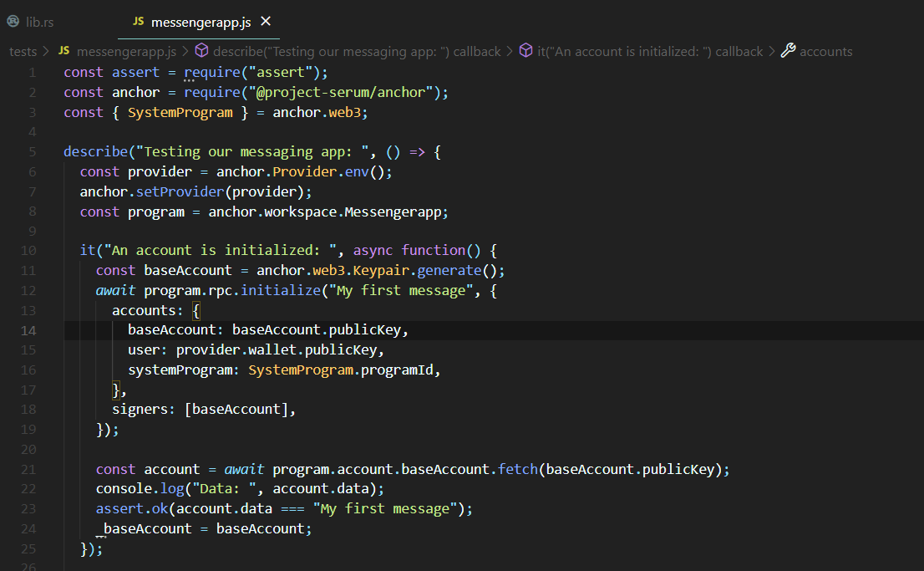
Task: Expand chevron after messengerapp.js breadcrumb
Action: 185,52
